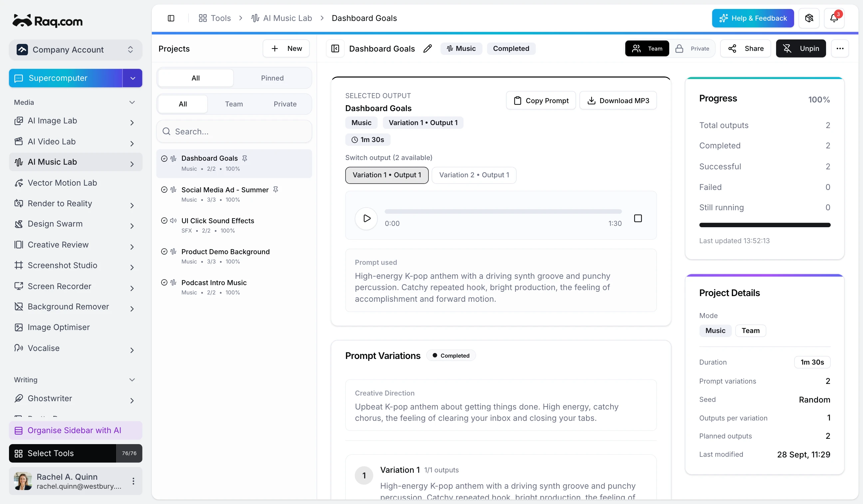
Task: Unpin this project
Action: pyautogui.click(x=801, y=49)
